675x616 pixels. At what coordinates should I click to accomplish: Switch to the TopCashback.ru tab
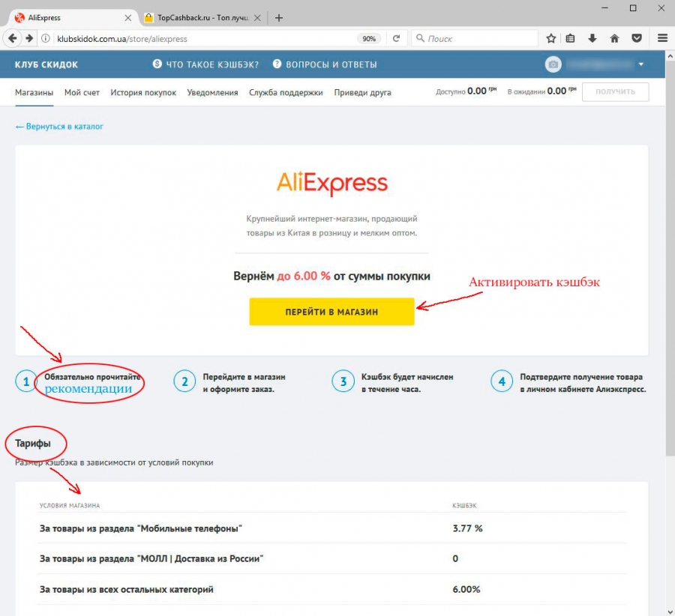pyautogui.click(x=202, y=18)
